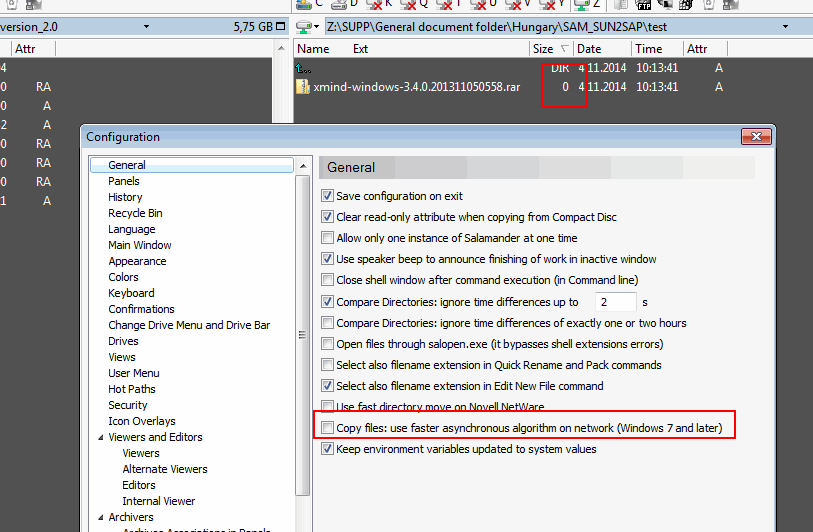Go to parent directory arrow icon

pyautogui.click(x=303, y=68)
